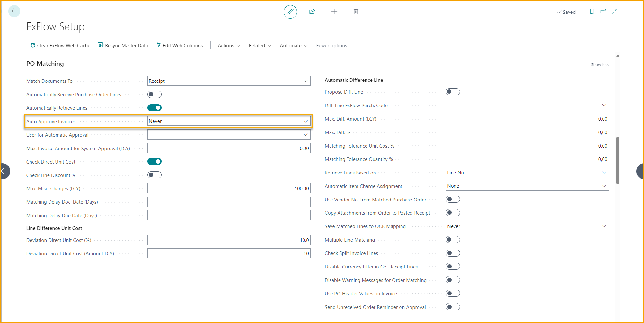Open Retrieve Lines Based on dropdown
The height and width of the screenshot is (323, 644).
point(527,172)
